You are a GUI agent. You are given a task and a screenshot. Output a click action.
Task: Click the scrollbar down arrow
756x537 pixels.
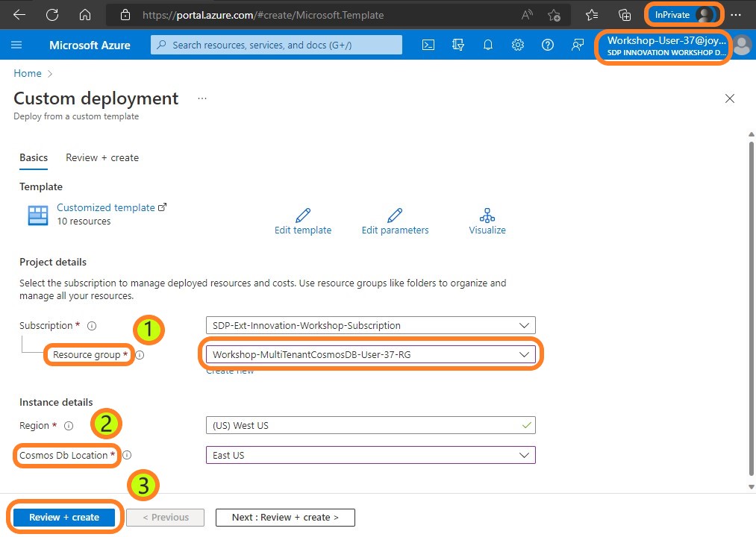pos(752,487)
